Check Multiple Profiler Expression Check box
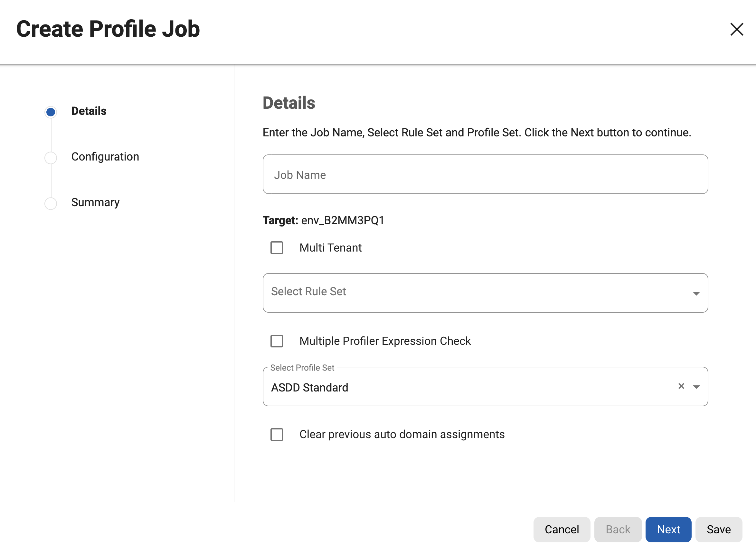Image resolution: width=756 pixels, height=552 pixels. click(x=277, y=341)
